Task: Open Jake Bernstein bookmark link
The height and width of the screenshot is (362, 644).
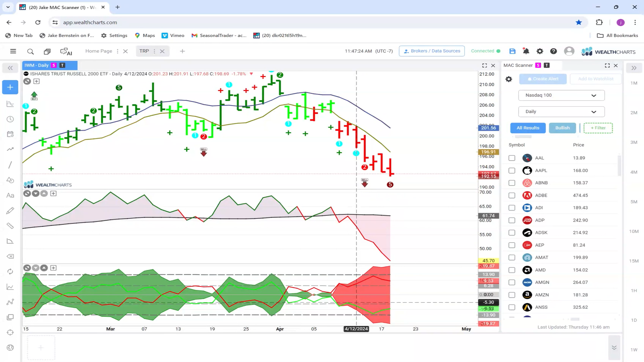Action: (x=67, y=36)
